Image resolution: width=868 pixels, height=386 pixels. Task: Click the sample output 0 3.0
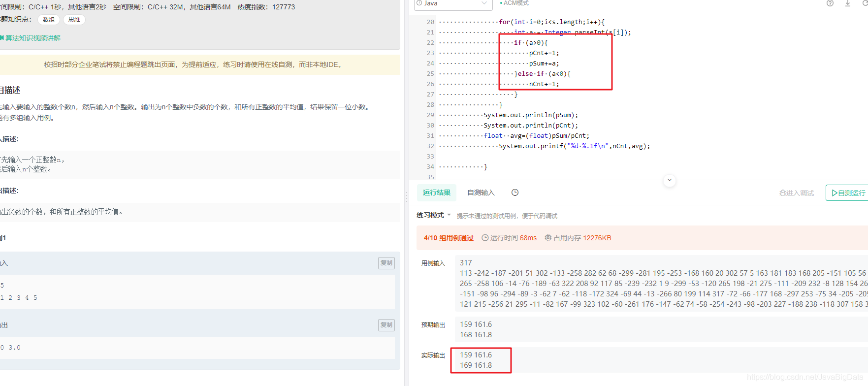pyautogui.click(x=10, y=348)
